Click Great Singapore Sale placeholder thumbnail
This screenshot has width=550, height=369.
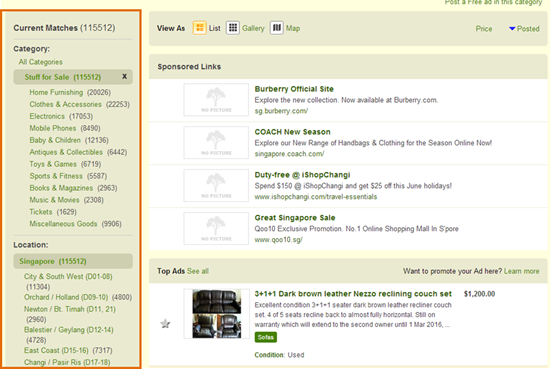(x=216, y=228)
